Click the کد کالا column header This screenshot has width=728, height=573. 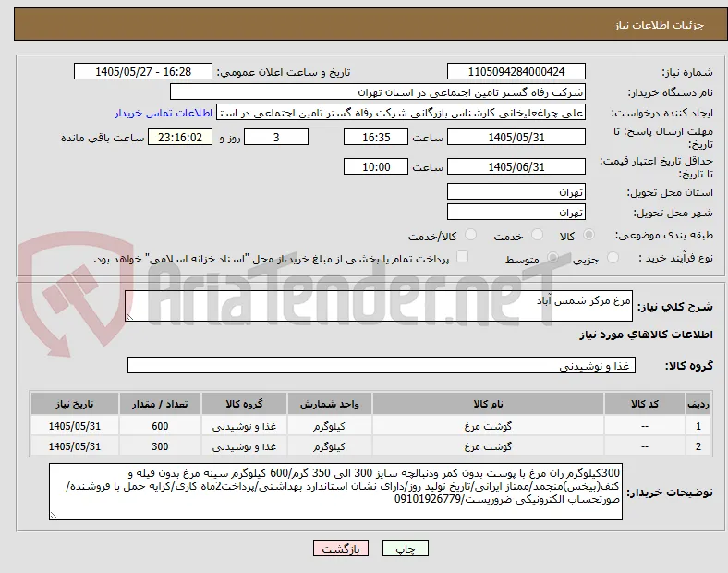[x=645, y=404]
